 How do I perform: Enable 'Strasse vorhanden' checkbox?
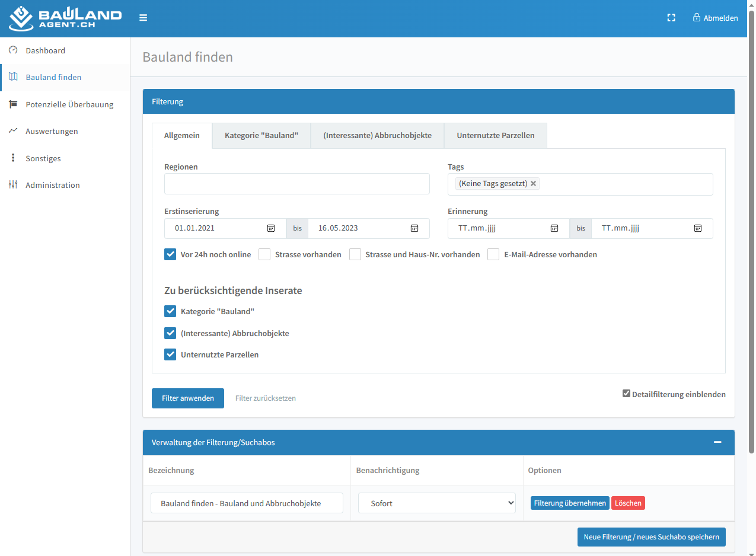pyautogui.click(x=264, y=254)
